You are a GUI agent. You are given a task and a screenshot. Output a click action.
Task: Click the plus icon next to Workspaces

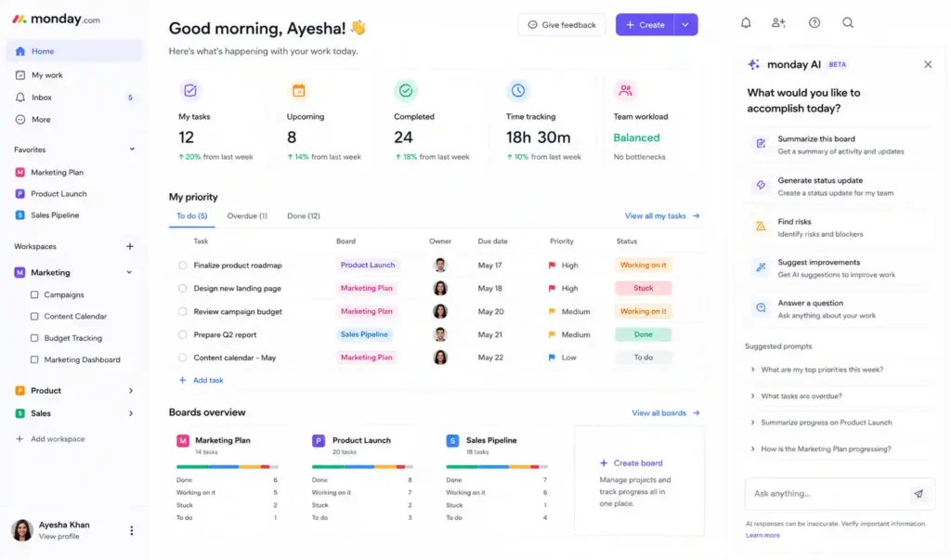coord(130,246)
